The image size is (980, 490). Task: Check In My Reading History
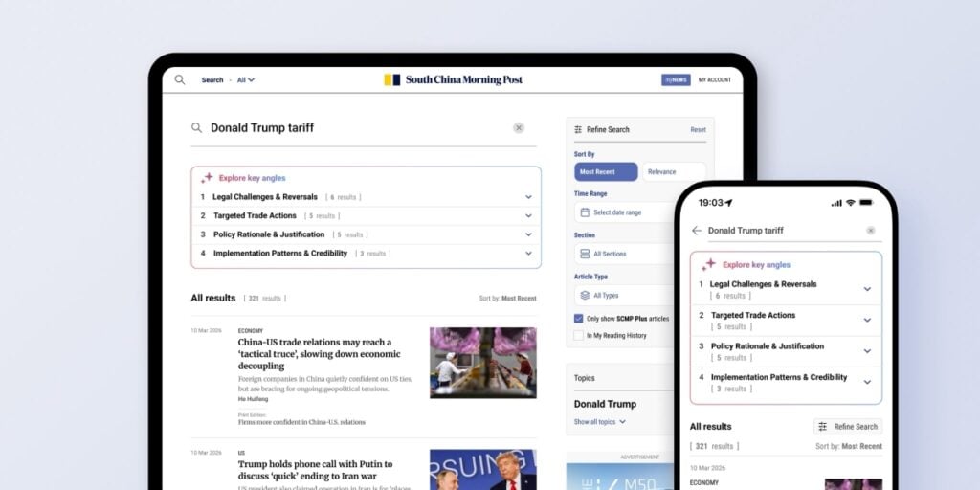point(579,336)
